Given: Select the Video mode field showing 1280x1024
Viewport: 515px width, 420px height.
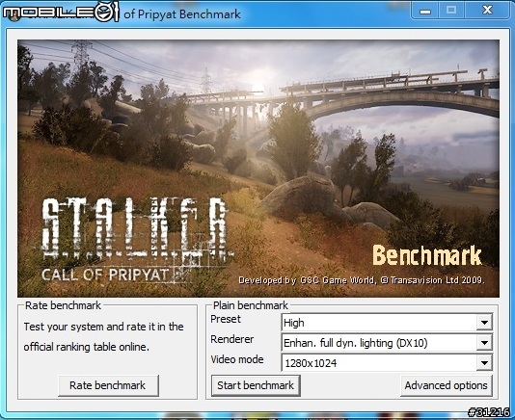Looking at the screenshot, I should click(x=387, y=363).
